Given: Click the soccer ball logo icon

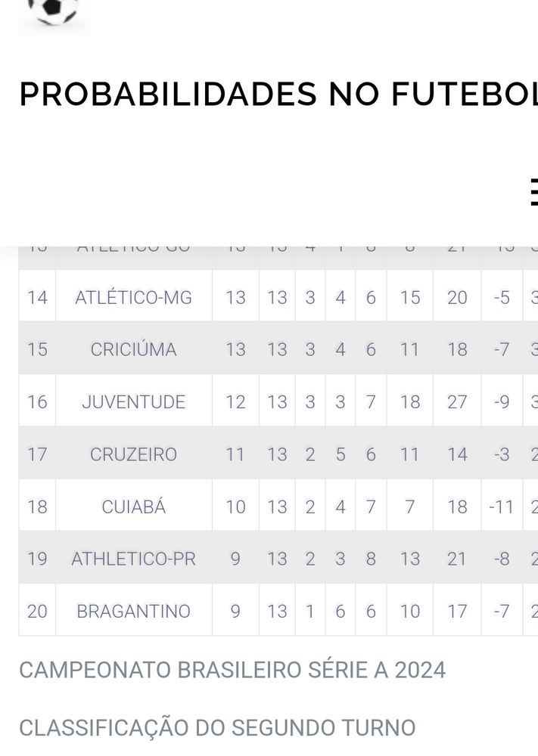Looking at the screenshot, I should coord(53,14).
